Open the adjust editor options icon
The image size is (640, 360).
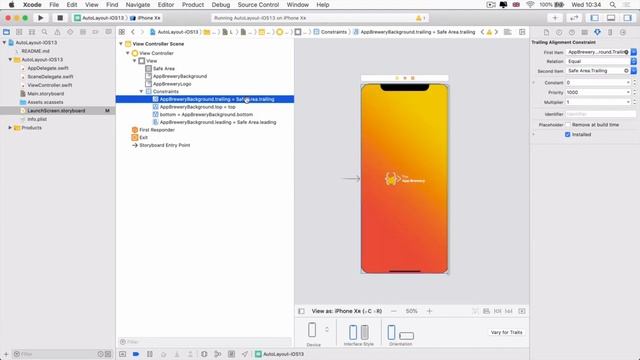[507, 32]
